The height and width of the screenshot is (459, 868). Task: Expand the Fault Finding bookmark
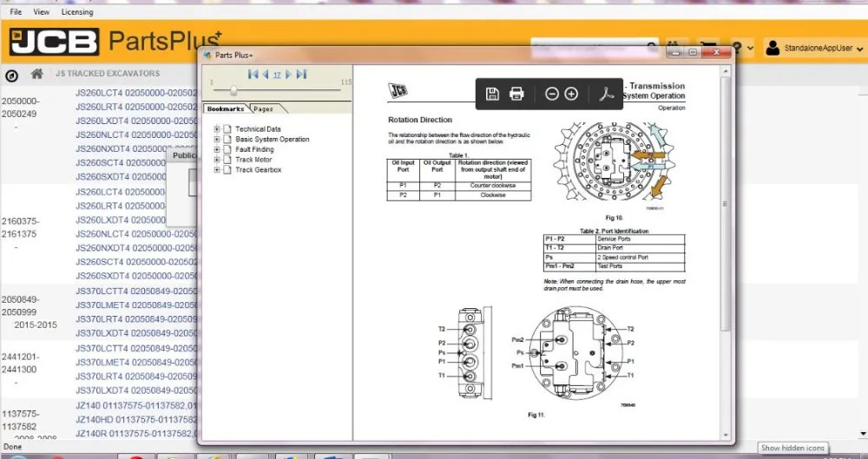tap(217, 149)
